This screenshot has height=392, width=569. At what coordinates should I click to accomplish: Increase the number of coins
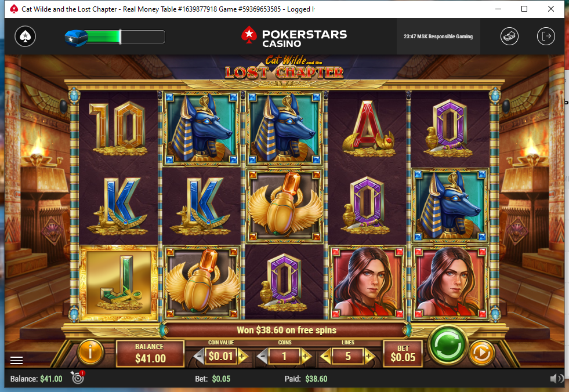click(x=306, y=357)
